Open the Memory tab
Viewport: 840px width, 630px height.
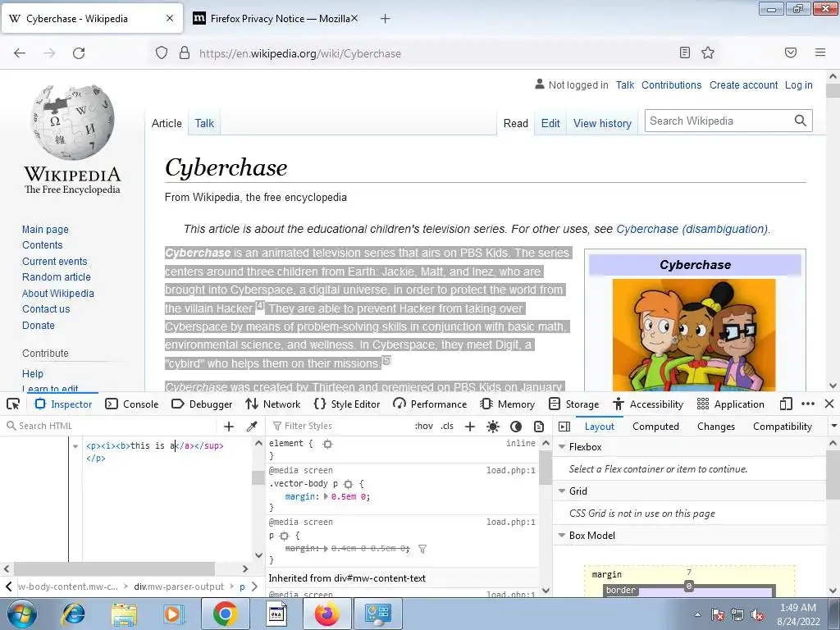507,404
